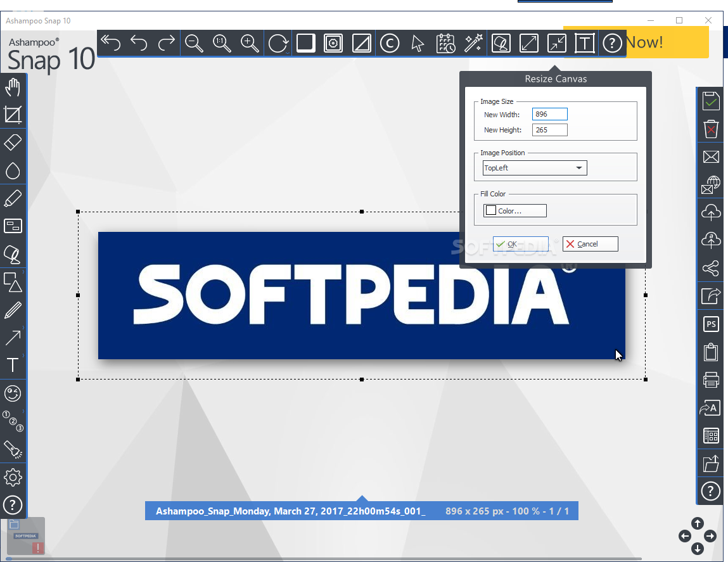Select the spotlight flashlight tool
728x562 pixels.
click(x=13, y=449)
